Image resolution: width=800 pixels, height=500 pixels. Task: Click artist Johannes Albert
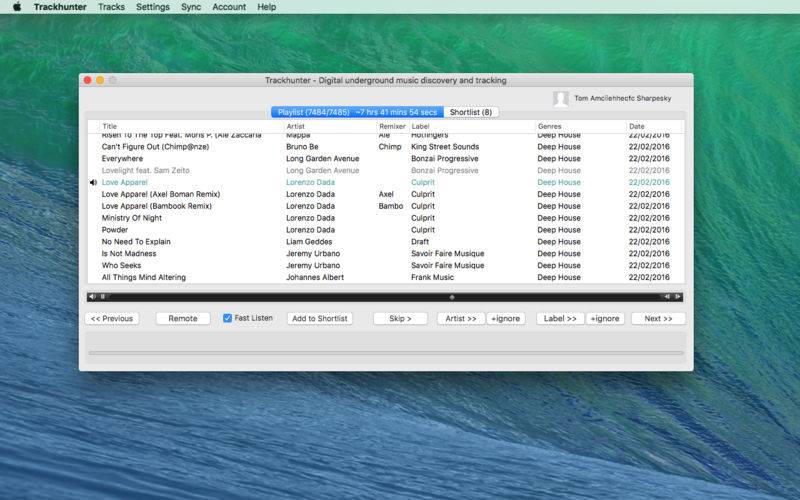[315, 278]
